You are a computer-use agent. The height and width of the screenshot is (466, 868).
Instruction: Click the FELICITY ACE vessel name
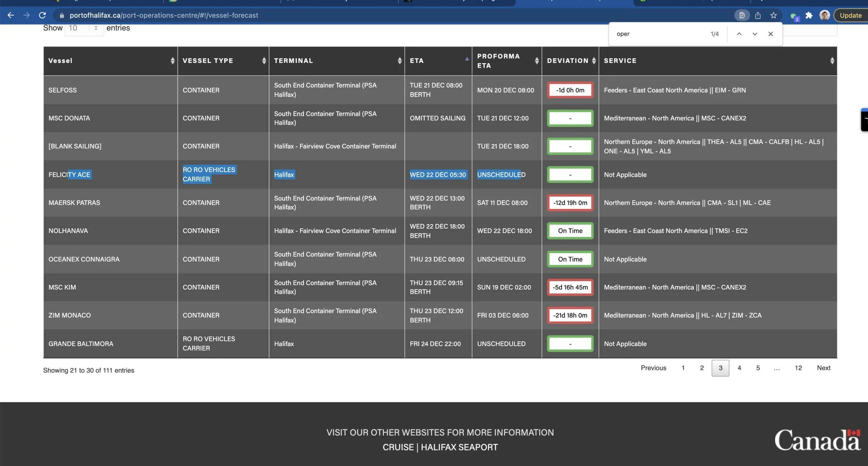pyautogui.click(x=69, y=175)
